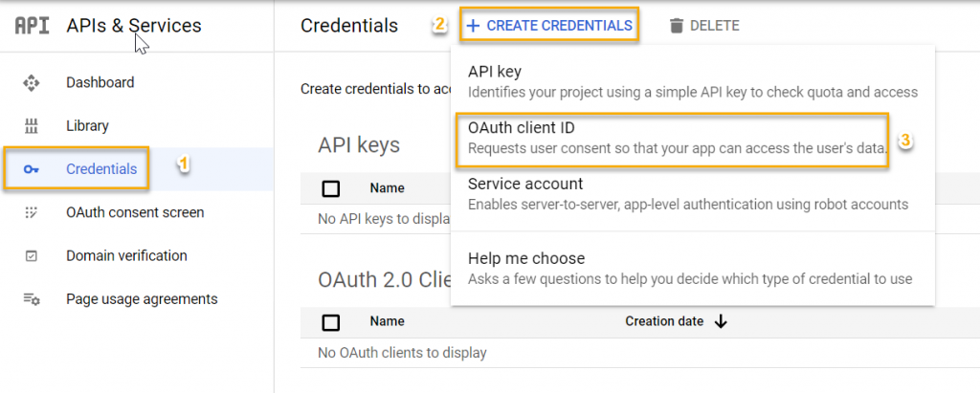980x393 pixels.
Task: Sort by Creation date descending arrow
Action: pyautogui.click(x=721, y=322)
